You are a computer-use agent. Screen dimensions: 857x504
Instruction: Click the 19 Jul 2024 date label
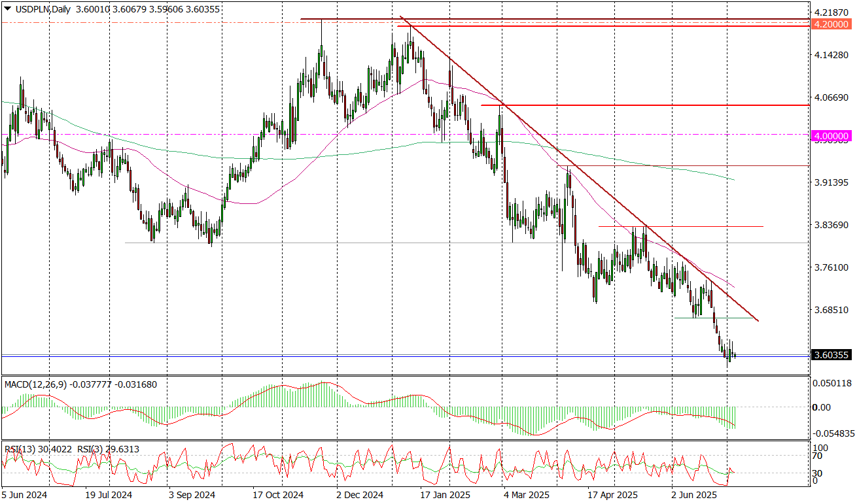click(x=107, y=496)
